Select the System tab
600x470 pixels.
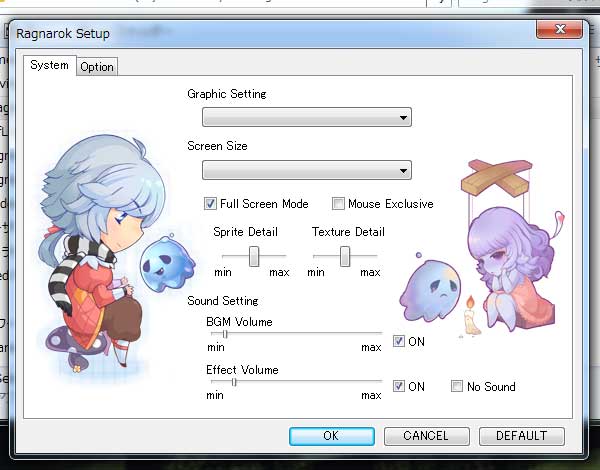pyautogui.click(x=50, y=65)
